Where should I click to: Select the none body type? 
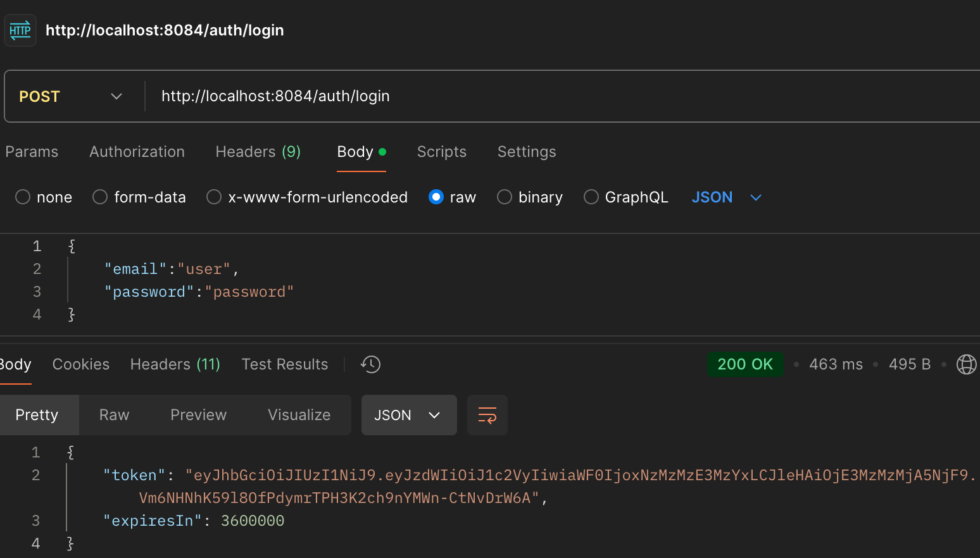click(x=44, y=197)
